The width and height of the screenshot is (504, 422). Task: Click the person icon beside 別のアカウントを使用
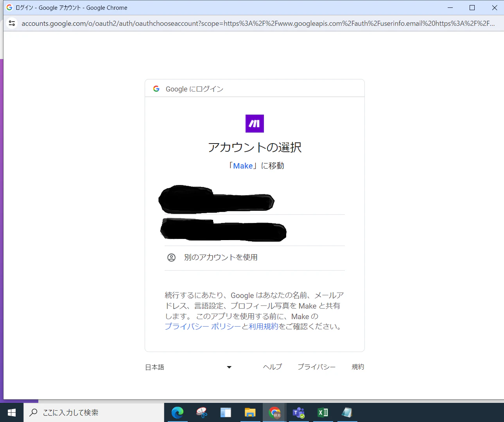tap(171, 257)
